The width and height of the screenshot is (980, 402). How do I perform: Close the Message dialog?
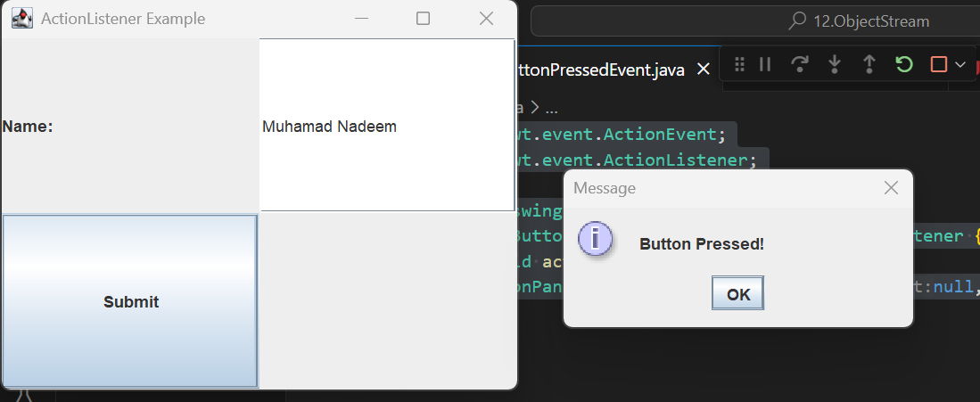coord(891,187)
